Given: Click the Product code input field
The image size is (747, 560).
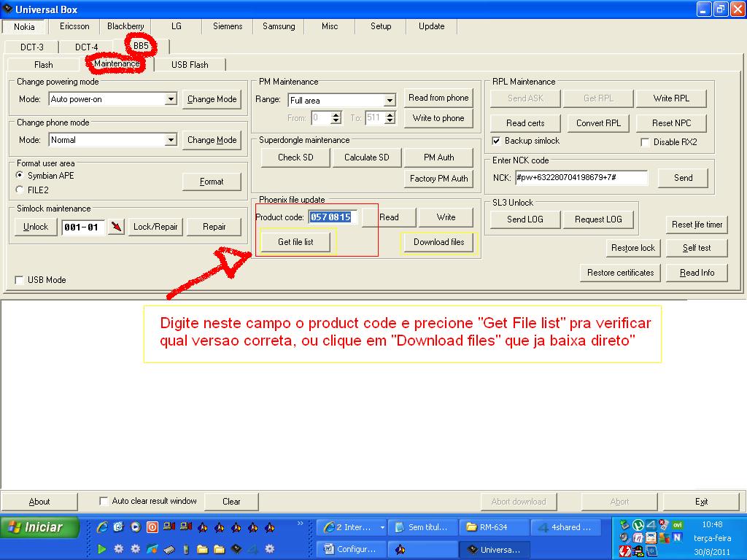Looking at the screenshot, I should [331, 217].
